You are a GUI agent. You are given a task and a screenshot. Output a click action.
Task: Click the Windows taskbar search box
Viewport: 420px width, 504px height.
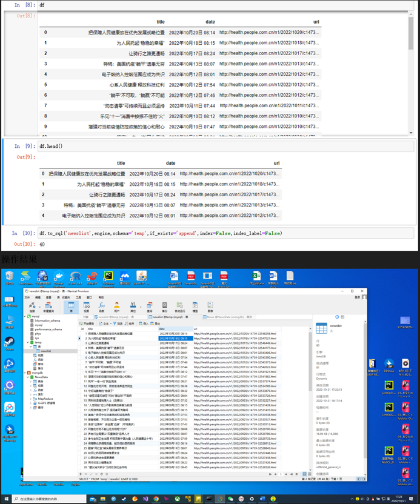(49, 499)
